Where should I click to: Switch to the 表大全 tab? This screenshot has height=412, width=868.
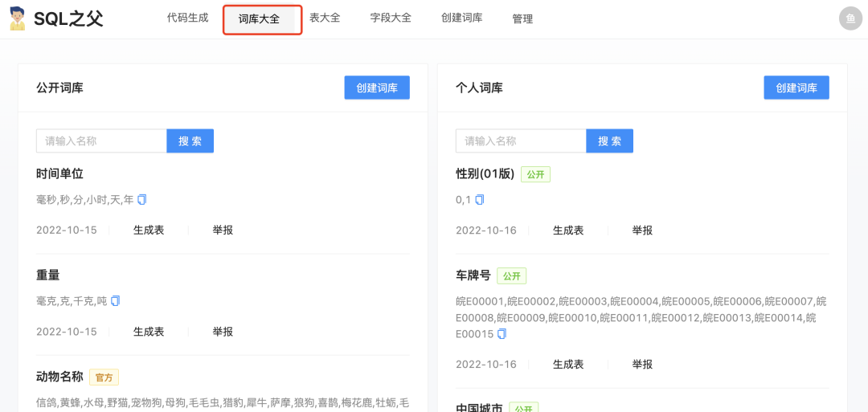click(325, 18)
